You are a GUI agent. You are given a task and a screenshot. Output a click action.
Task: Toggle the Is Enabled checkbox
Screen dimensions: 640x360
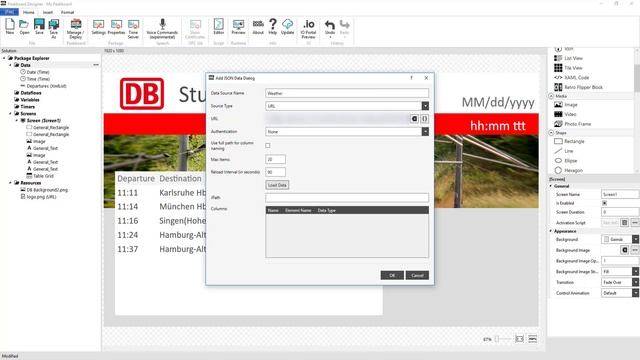point(604,203)
